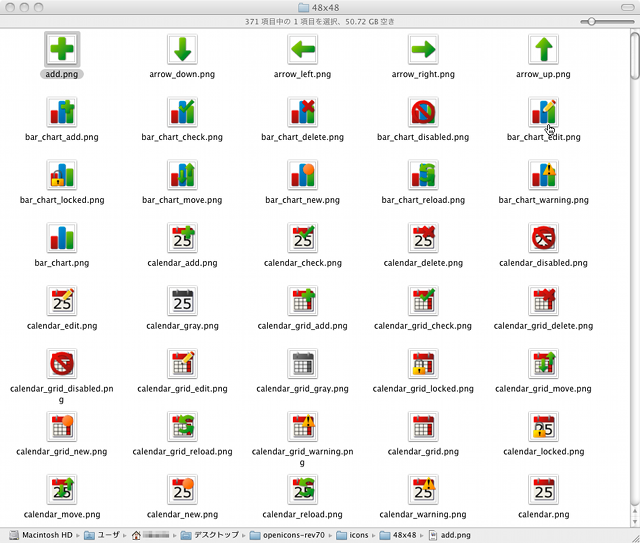Select the calendar_grid_move.png icon
Image resolution: width=640 pixels, height=543 pixels.
pyautogui.click(x=543, y=364)
